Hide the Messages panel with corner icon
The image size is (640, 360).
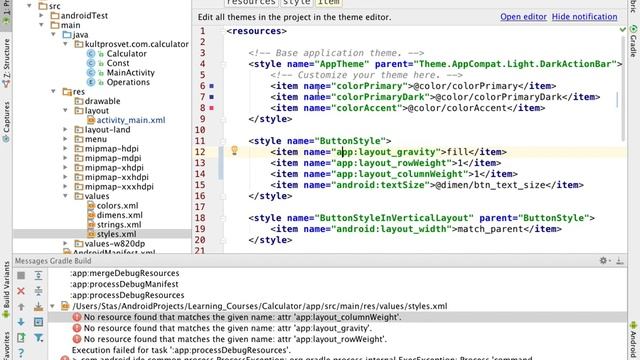tap(620, 260)
